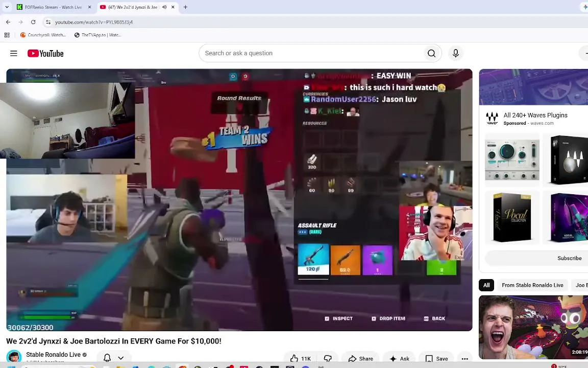Click All 240+ Waves Plugins ad title
The width and height of the screenshot is (588, 368).
coord(535,116)
